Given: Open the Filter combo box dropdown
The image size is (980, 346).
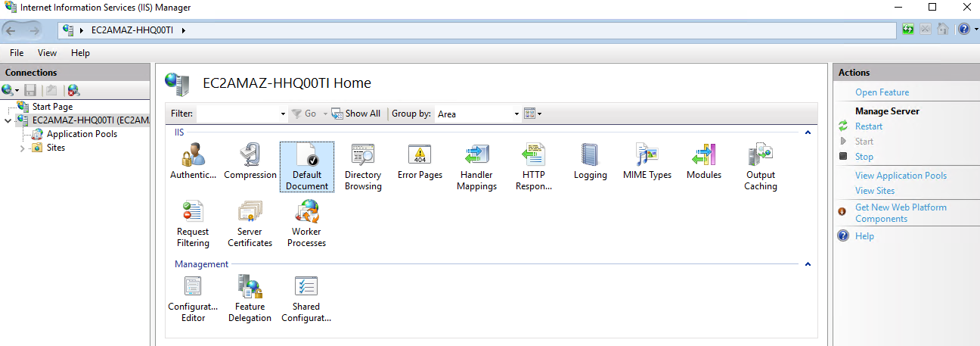Looking at the screenshot, I should click(x=283, y=114).
